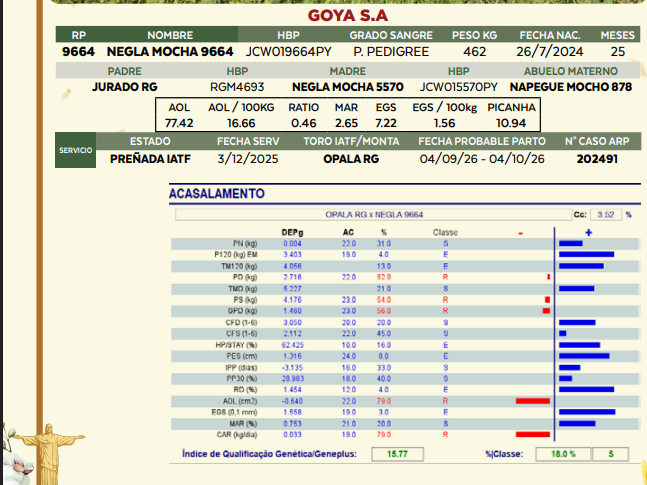Click the service date 3/12/2025

248,159
